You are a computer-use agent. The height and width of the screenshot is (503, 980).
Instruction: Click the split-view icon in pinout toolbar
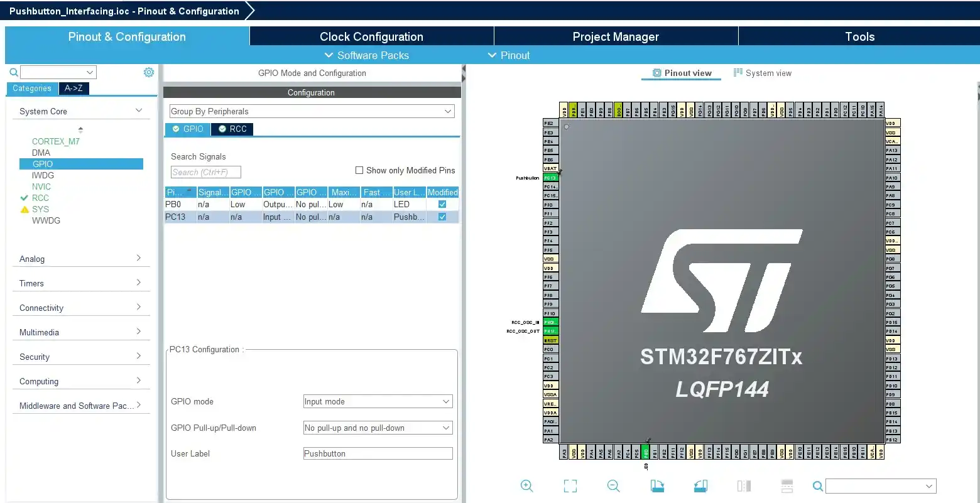(787, 485)
